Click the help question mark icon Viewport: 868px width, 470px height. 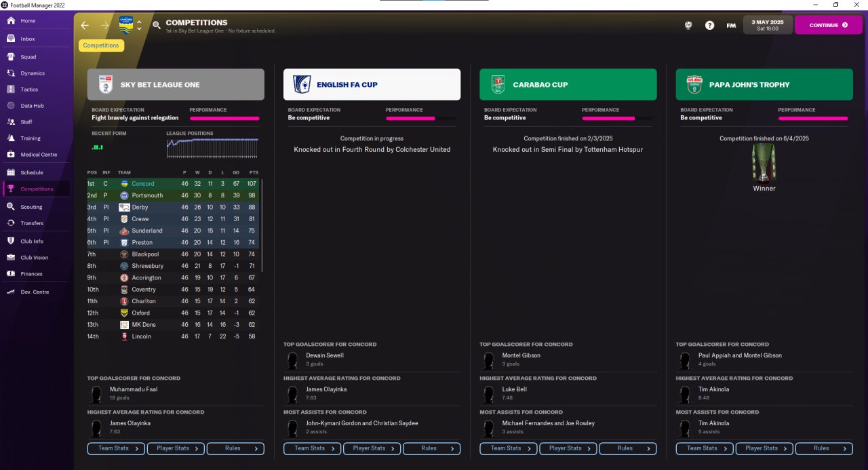[709, 25]
